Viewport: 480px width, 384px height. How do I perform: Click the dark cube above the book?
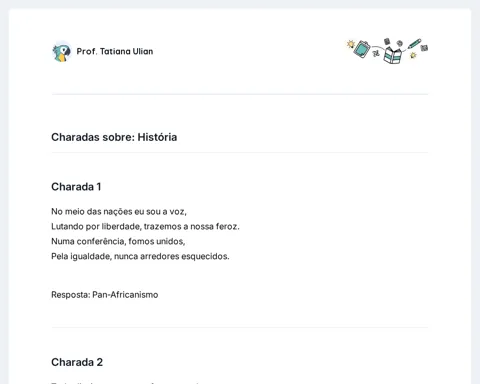[x=387, y=41]
